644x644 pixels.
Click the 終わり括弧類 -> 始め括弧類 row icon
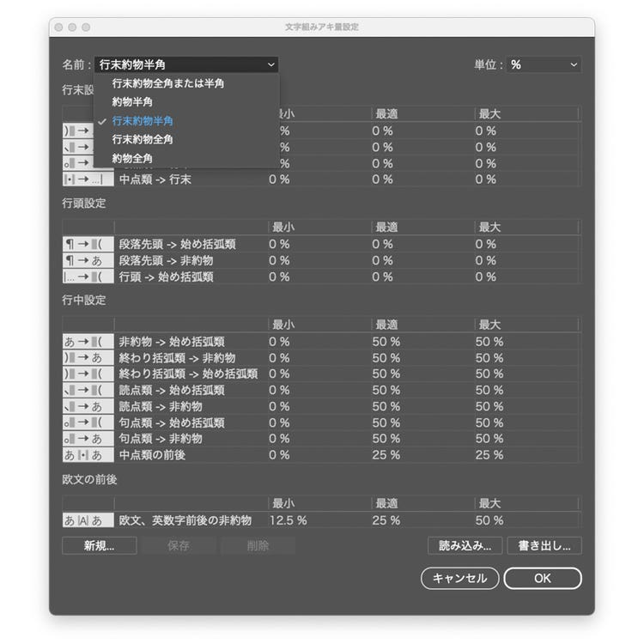click(x=88, y=374)
